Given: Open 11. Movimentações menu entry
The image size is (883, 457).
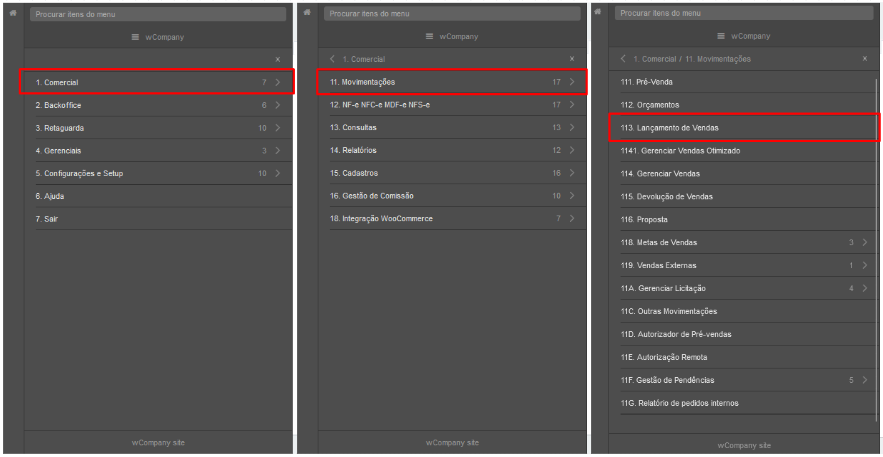Looking at the screenshot, I should coord(452,82).
